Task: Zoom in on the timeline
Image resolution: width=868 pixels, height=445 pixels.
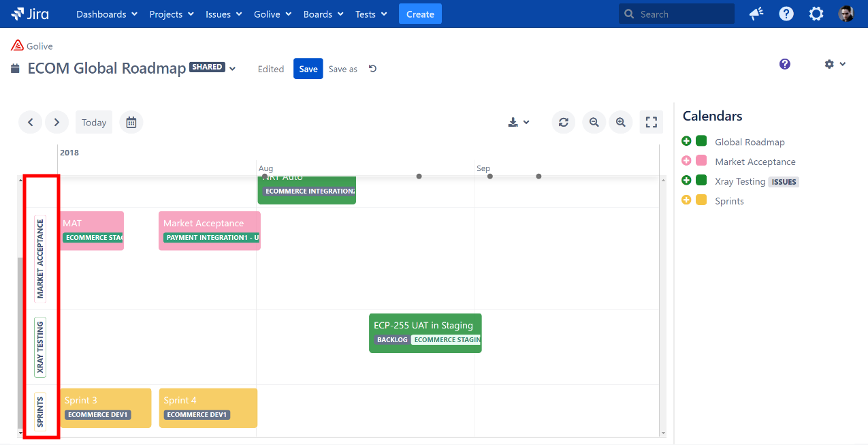Action: (621, 123)
